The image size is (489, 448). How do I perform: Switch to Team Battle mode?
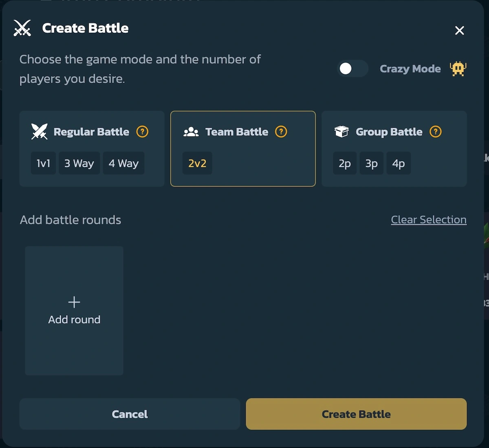[236, 131]
